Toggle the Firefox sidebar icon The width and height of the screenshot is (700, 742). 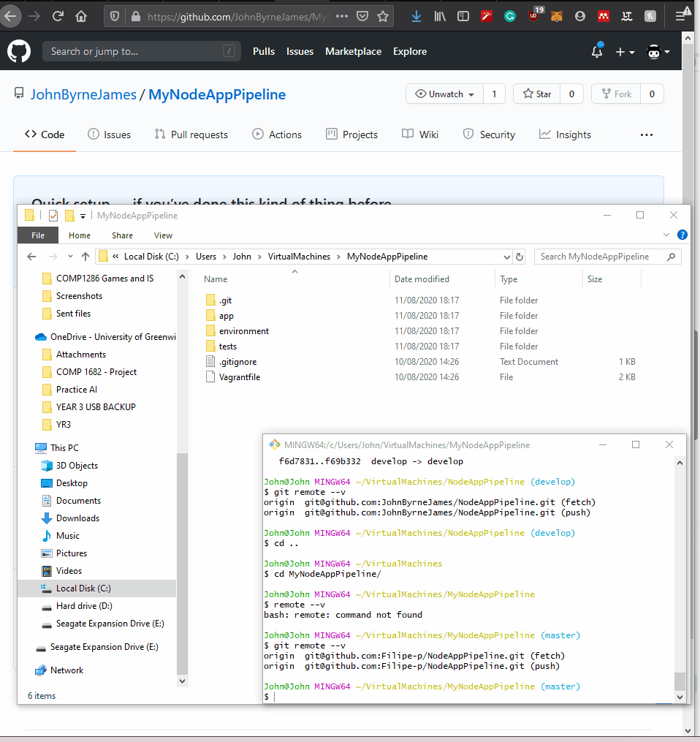tap(463, 17)
